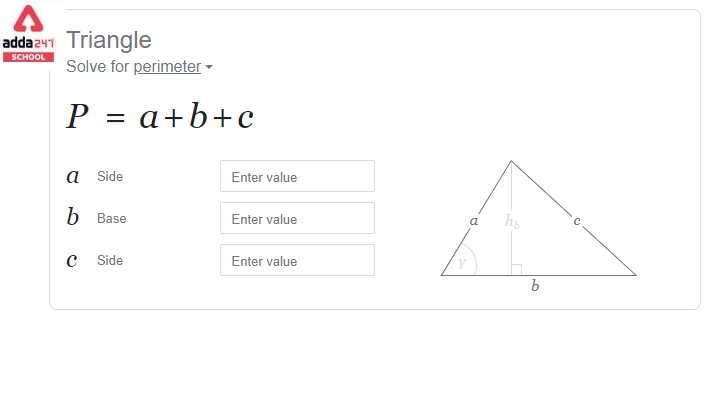Click the italic c variable symbol

(72, 261)
